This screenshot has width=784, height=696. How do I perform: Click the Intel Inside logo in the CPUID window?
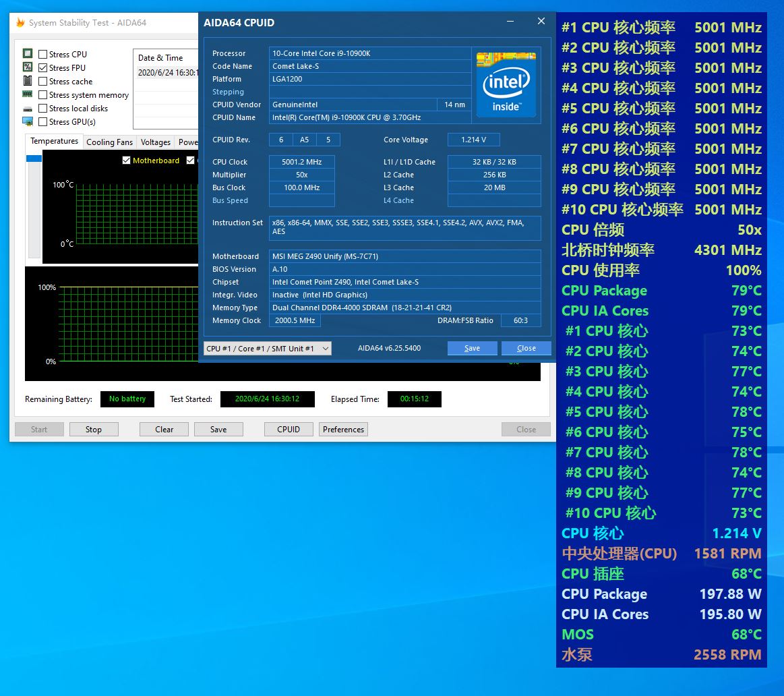(506, 84)
